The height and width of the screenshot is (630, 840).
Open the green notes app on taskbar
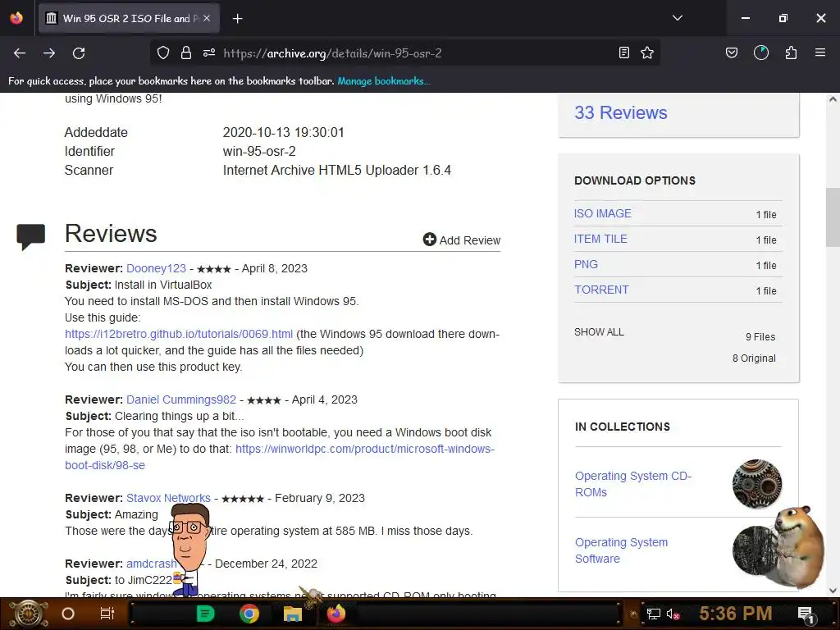206,614
